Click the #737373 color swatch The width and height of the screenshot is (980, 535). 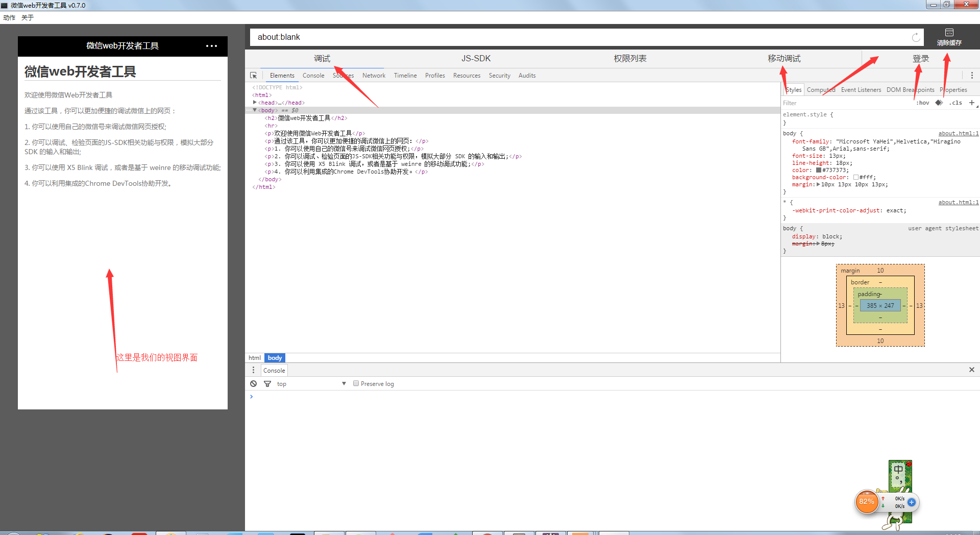[819, 171]
